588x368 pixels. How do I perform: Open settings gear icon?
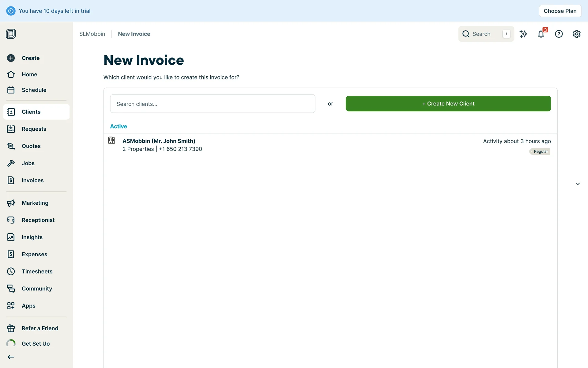pyautogui.click(x=576, y=34)
